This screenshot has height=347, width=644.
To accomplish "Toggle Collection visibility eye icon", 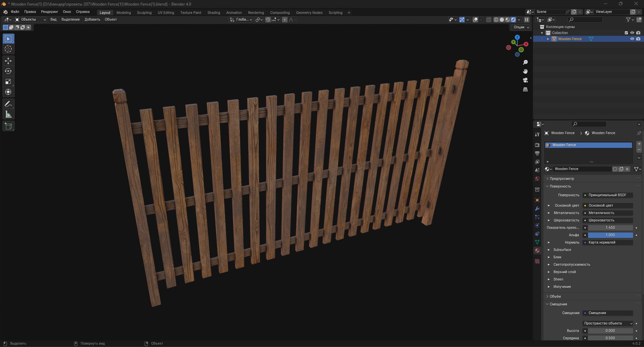I will tap(632, 33).
